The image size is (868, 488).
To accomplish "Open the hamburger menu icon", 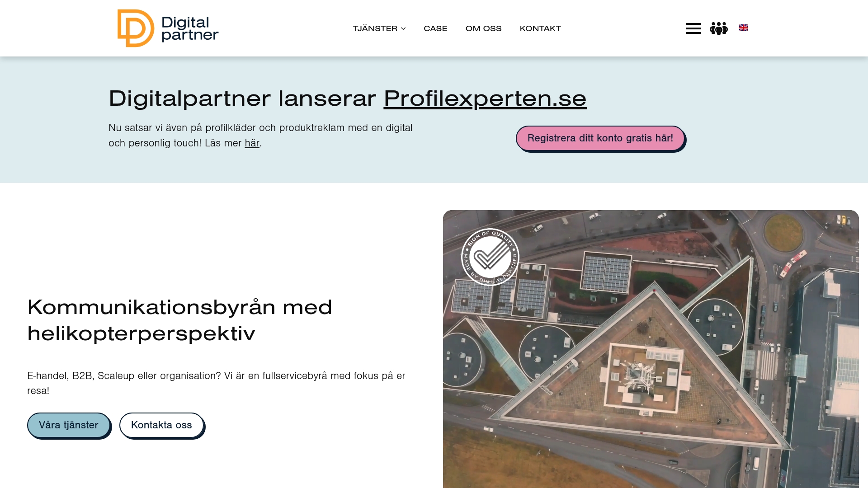I will [693, 28].
